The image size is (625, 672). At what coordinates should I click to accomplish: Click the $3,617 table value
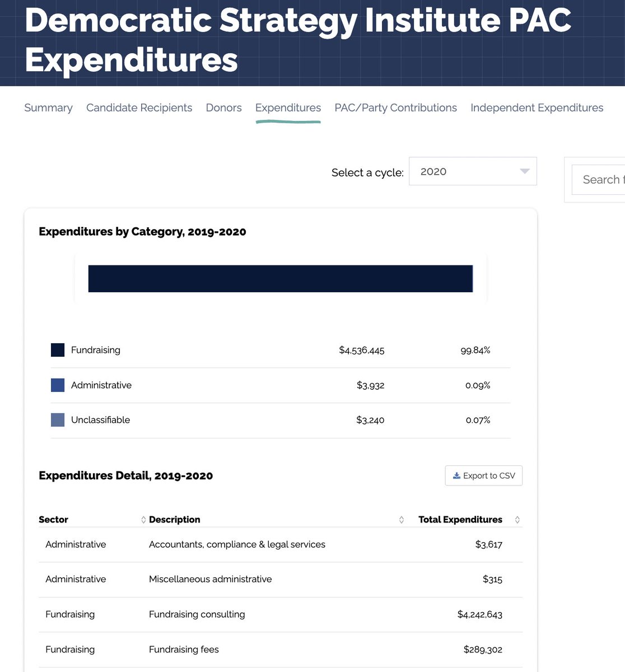pos(489,544)
